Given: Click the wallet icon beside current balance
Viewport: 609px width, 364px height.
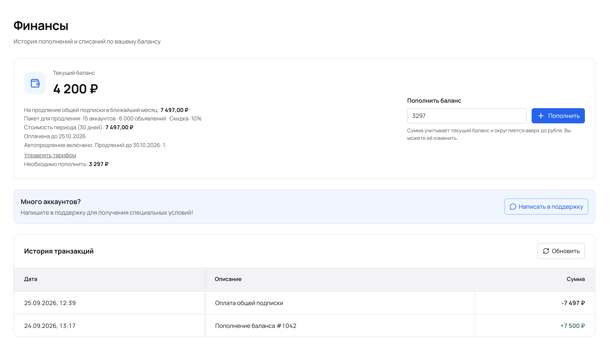Looking at the screenshot, I should pos(35,83).
